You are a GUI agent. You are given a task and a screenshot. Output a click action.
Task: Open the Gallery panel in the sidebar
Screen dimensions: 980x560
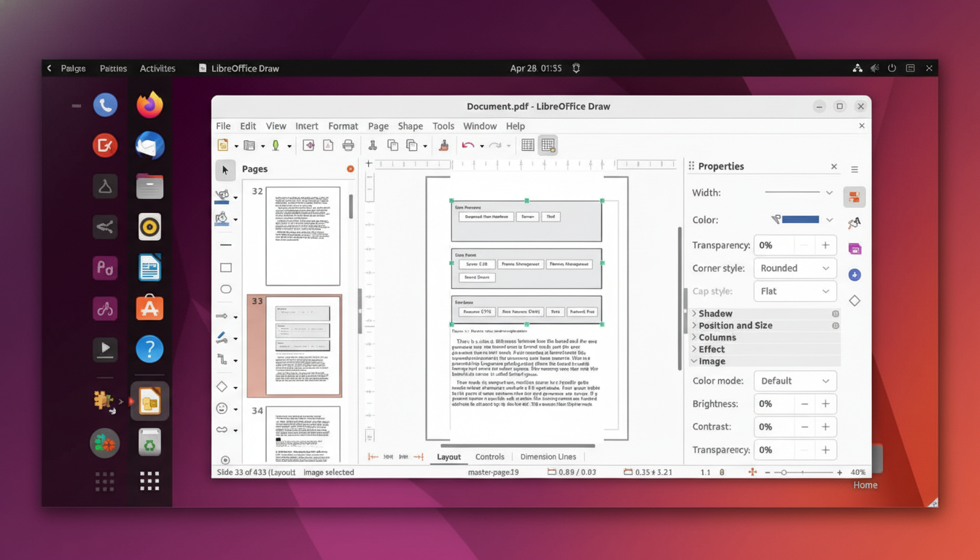(x=855, y=248)
